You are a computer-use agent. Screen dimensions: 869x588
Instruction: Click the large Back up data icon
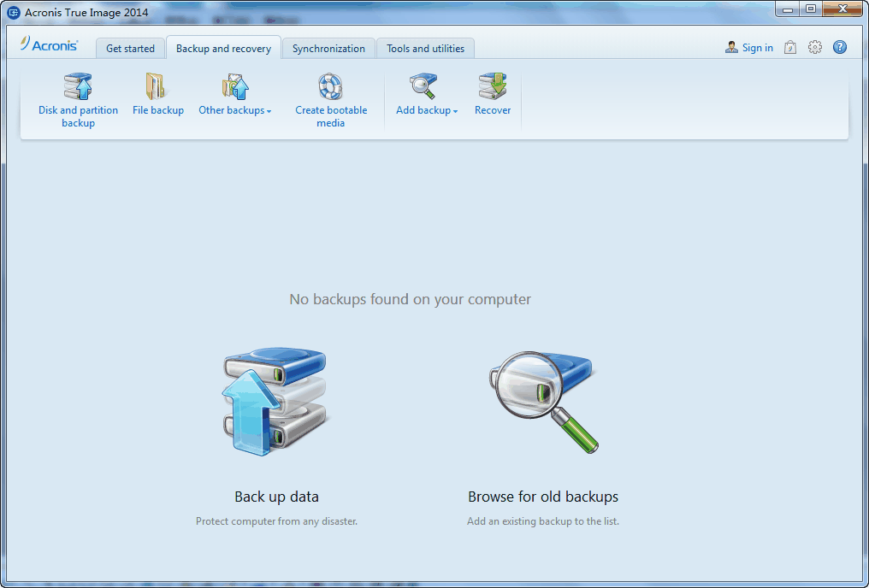click(275, 402)
